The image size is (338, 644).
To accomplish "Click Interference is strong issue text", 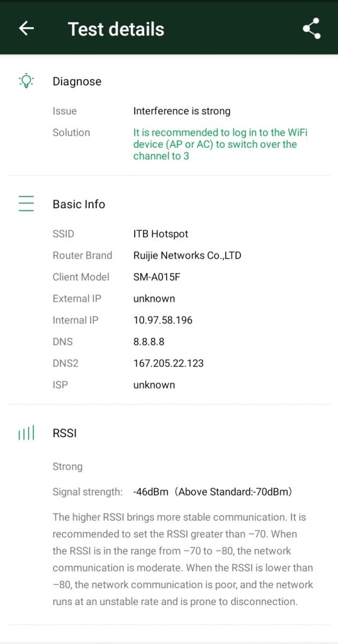I will (182, 111).
